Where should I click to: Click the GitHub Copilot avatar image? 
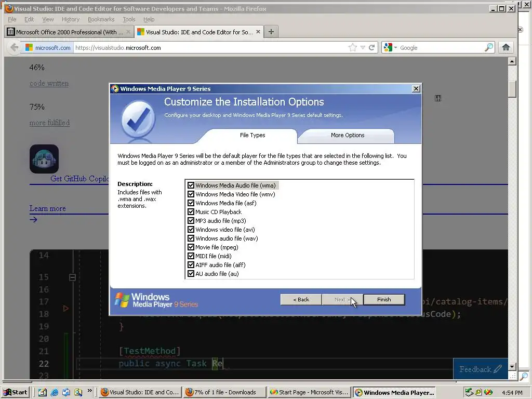point(44,159)
